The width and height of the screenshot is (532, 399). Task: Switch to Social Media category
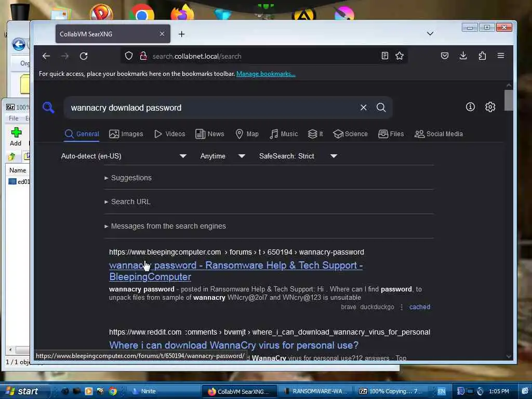pos(438,134)
